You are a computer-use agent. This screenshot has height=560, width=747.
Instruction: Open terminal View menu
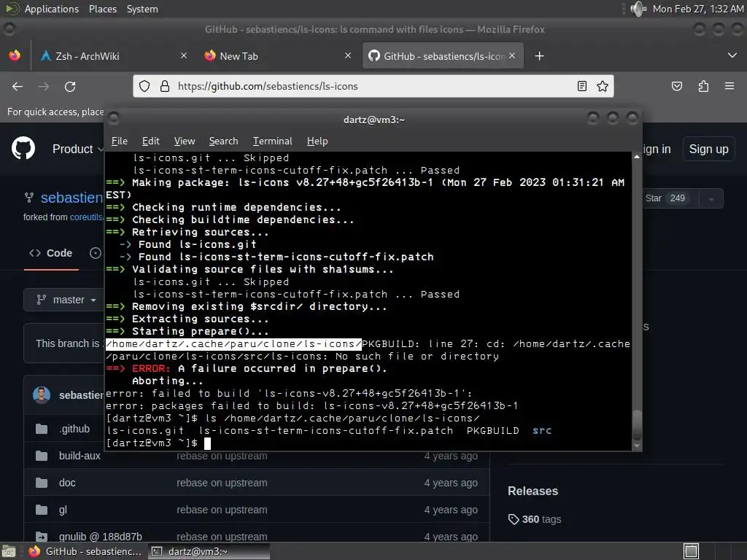coord(185,141)
